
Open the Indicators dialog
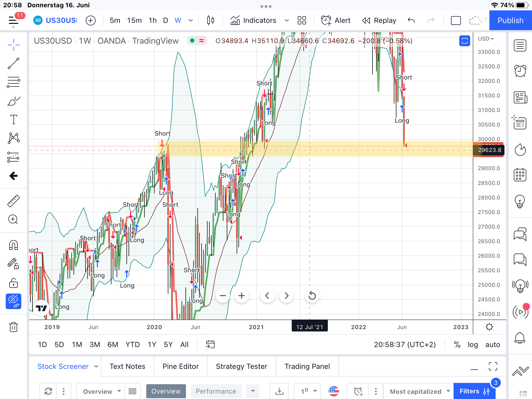pos(253,20)
